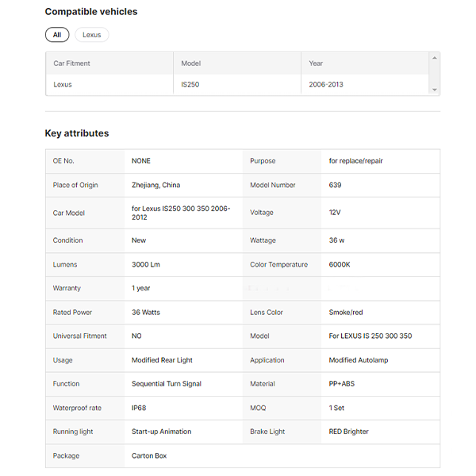
Task: Click the table scrollbar up arrow
Action: tap(434, 58)
